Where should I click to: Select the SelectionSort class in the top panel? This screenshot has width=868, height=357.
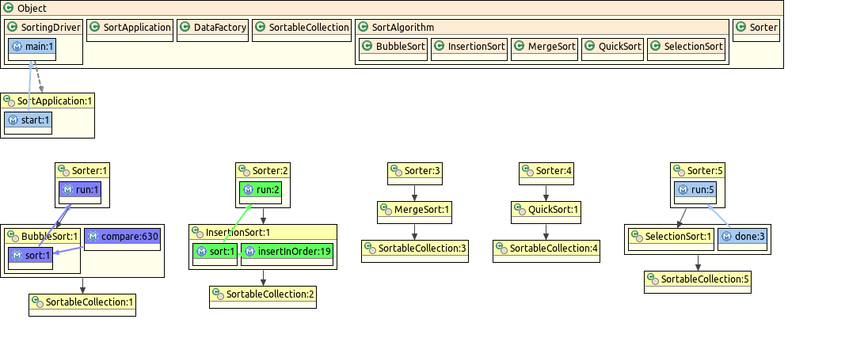[686, 47]
